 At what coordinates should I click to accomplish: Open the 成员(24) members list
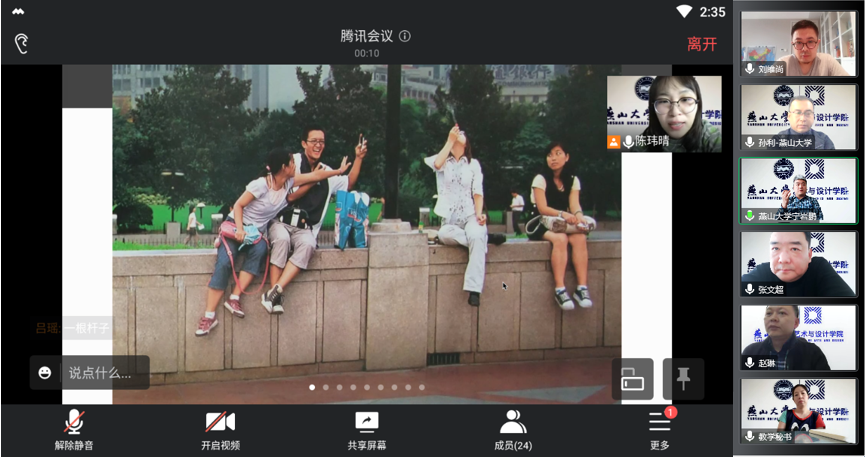coord(513,430)
